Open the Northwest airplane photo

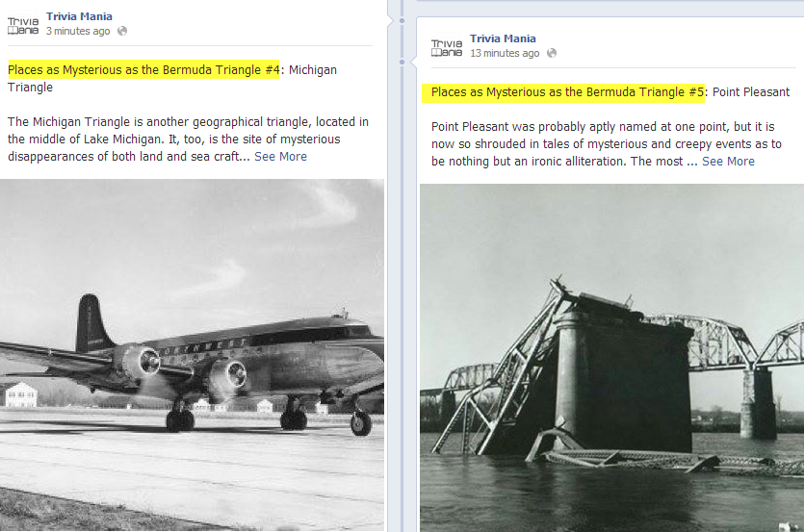[x=192, y=355]
